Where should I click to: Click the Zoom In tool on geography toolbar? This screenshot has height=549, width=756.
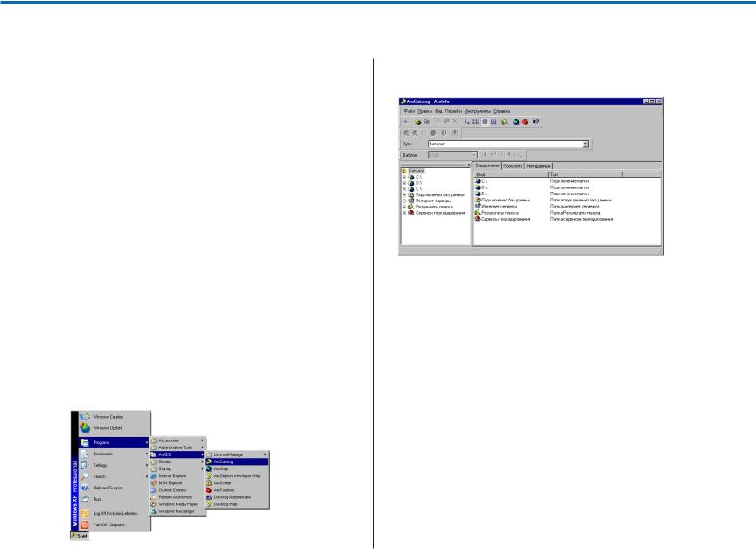[x=406, y=133]
